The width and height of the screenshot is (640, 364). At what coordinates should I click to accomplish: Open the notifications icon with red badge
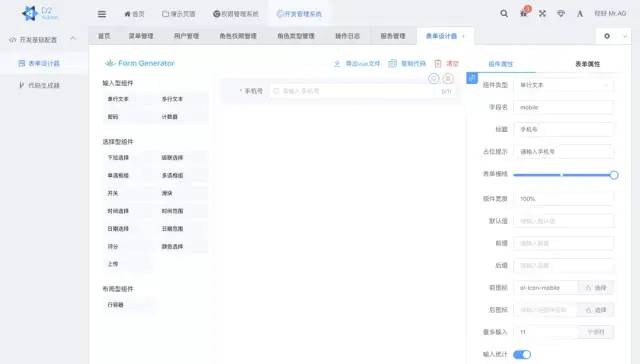524,12
